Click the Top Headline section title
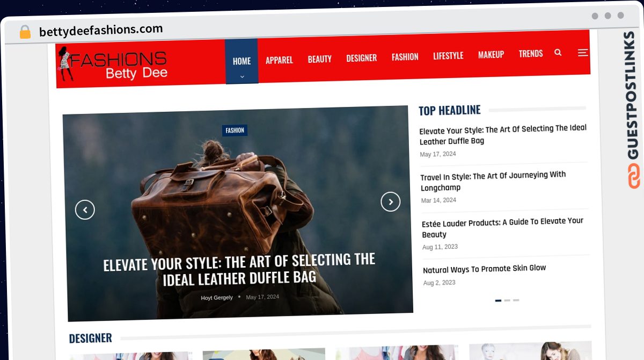Screen dimensions: 644x360 [x=450, y=110]
